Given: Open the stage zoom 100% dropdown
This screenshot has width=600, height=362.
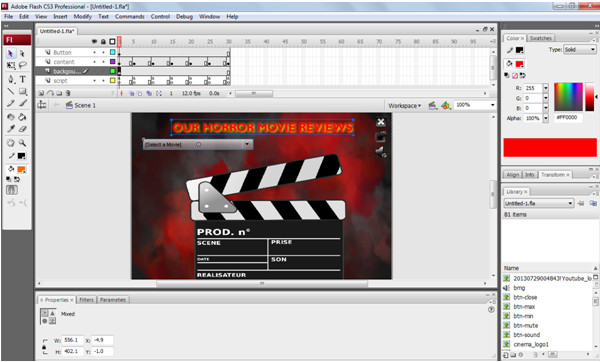Looking at the screenshot, I should click(x=474, y=105).
